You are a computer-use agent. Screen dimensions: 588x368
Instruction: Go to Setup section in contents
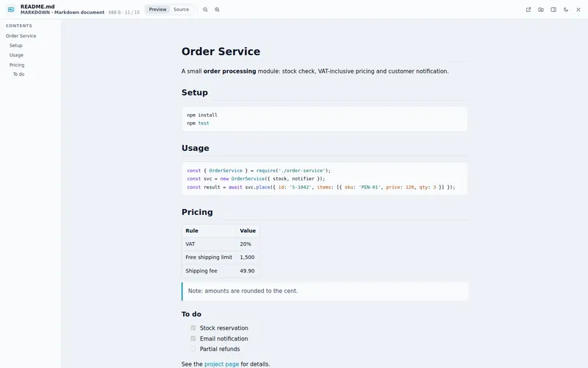tap(15, 46)
